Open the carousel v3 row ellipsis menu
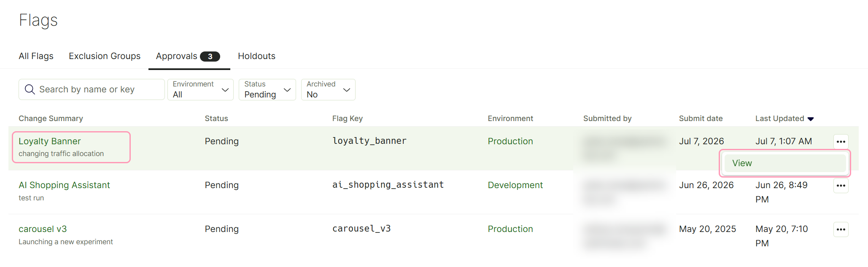The width and height of the screenshot is (868, 267). (841, 229)
